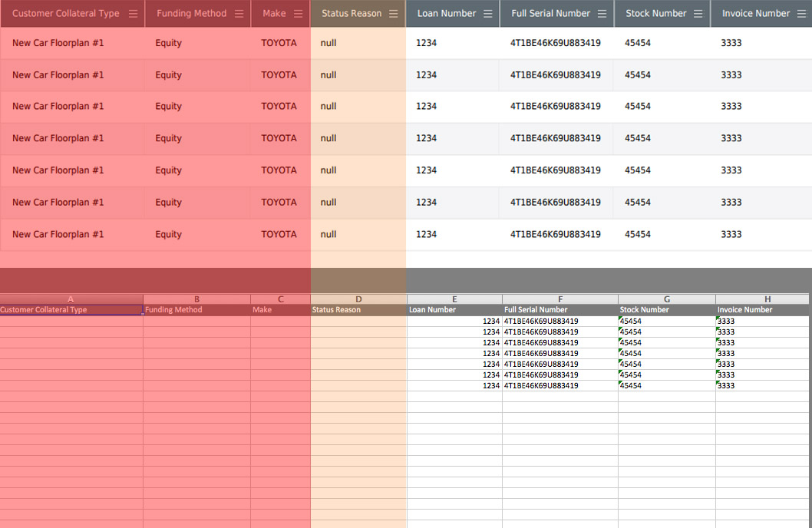The width and height of the screenshot is (812, 528).
Task: Click the Loan Number header cell in spreadsheet
Action: pyautogui.click(x=433, y=310)
